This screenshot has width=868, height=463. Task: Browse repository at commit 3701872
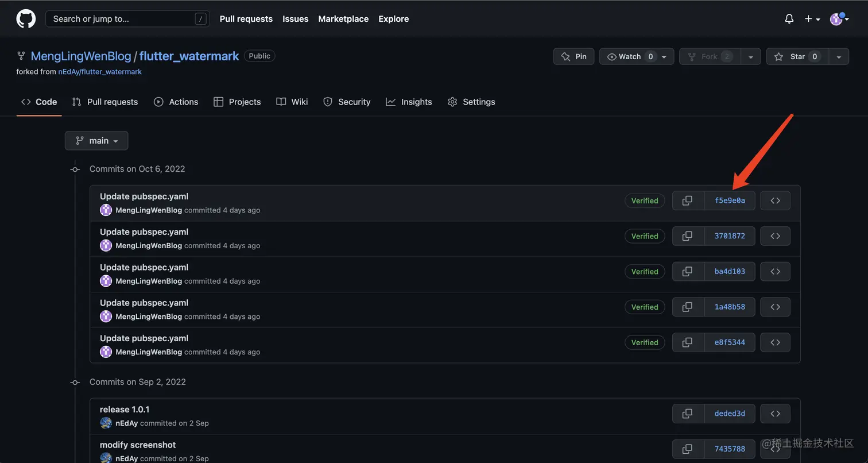775,236
